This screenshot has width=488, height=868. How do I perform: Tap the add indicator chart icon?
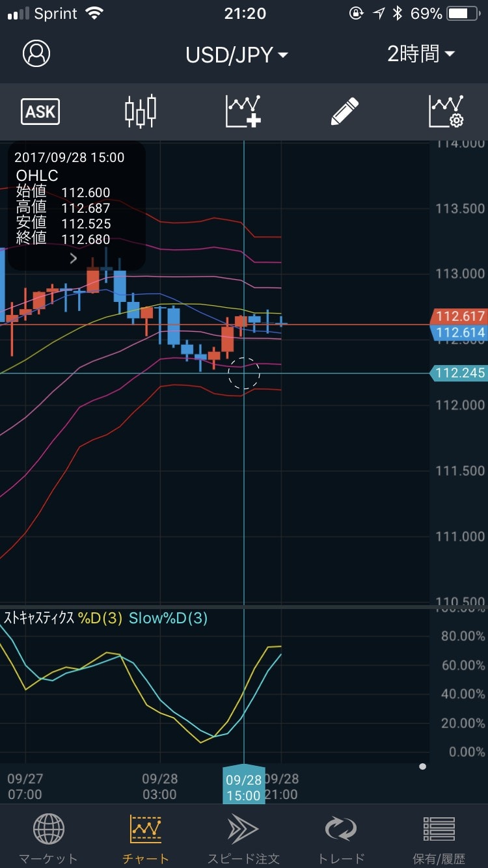point(243,111)
